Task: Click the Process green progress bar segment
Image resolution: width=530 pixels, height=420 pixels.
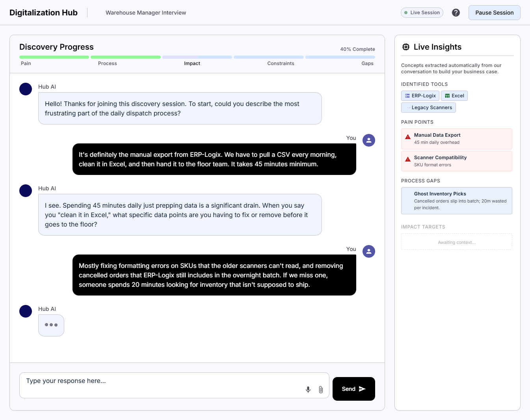Action: (x=126, y=57)
